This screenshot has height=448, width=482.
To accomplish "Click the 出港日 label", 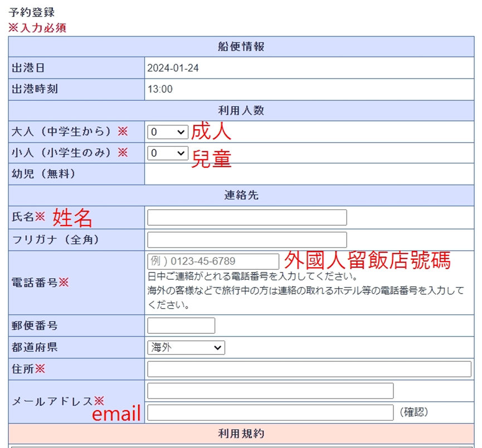I will click(28, 68).
